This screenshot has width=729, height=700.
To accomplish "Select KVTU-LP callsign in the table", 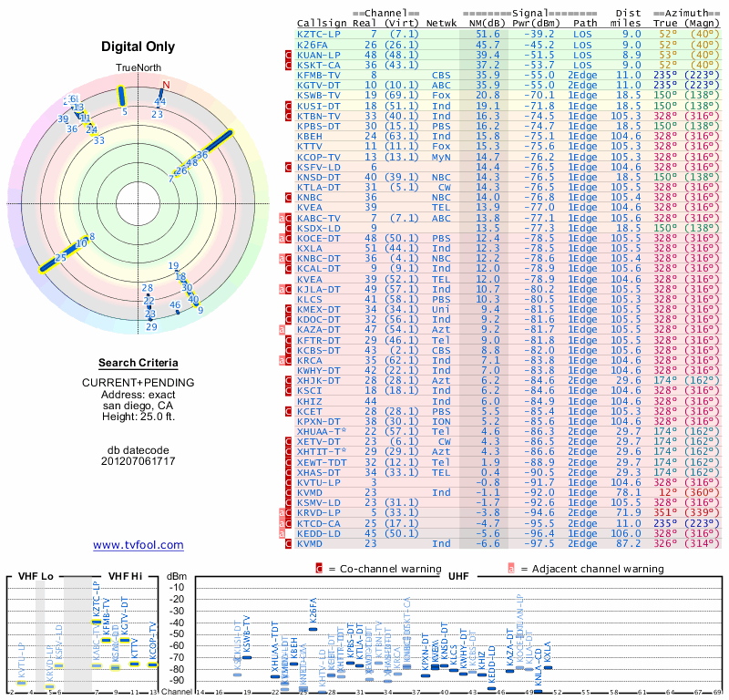I will (318, 482).
